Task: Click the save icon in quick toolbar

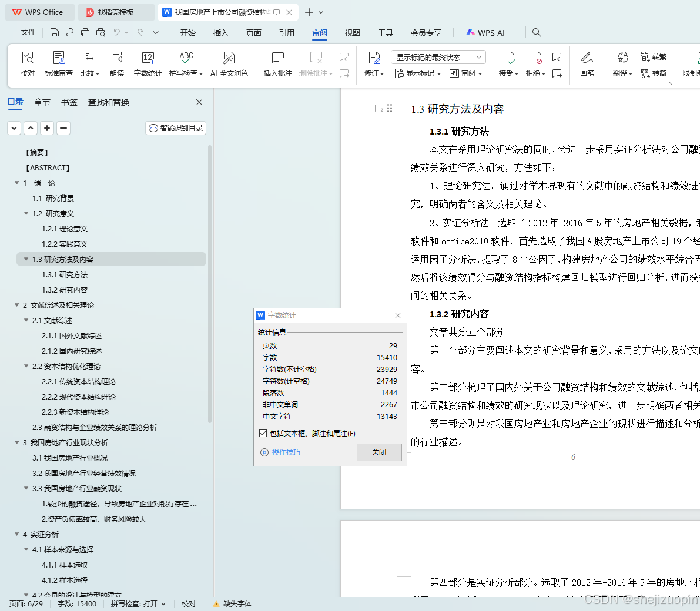Action: (55, 32)
